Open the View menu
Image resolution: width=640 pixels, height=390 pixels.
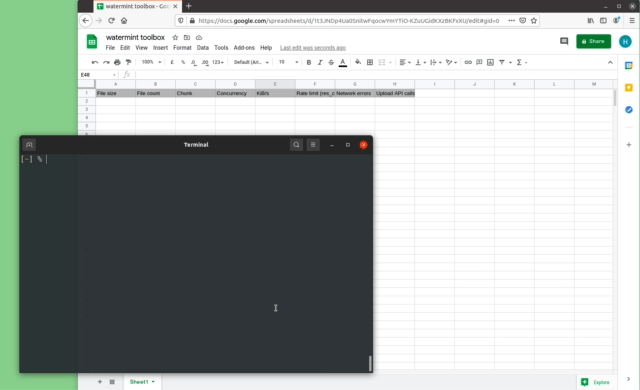coord(141,48)
